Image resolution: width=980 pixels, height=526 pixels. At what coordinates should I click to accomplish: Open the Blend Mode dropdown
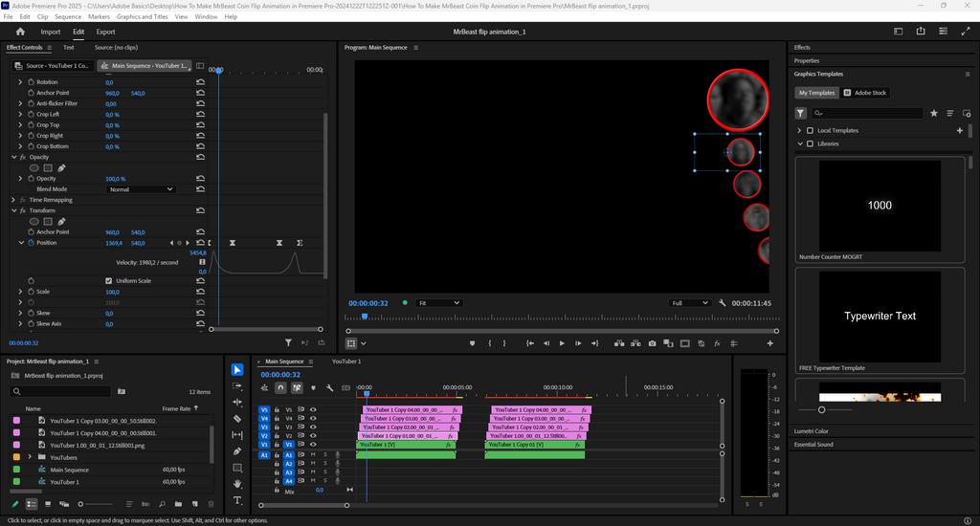coord(141,189)
